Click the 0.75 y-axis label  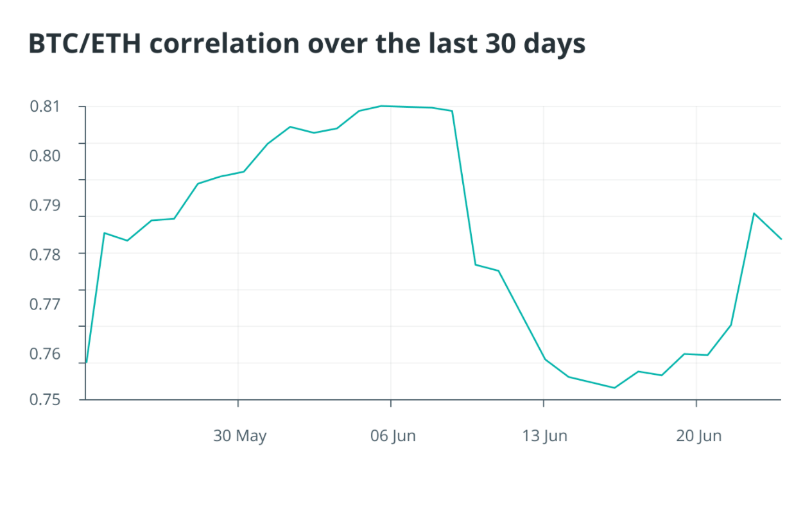tap(46, 399)
